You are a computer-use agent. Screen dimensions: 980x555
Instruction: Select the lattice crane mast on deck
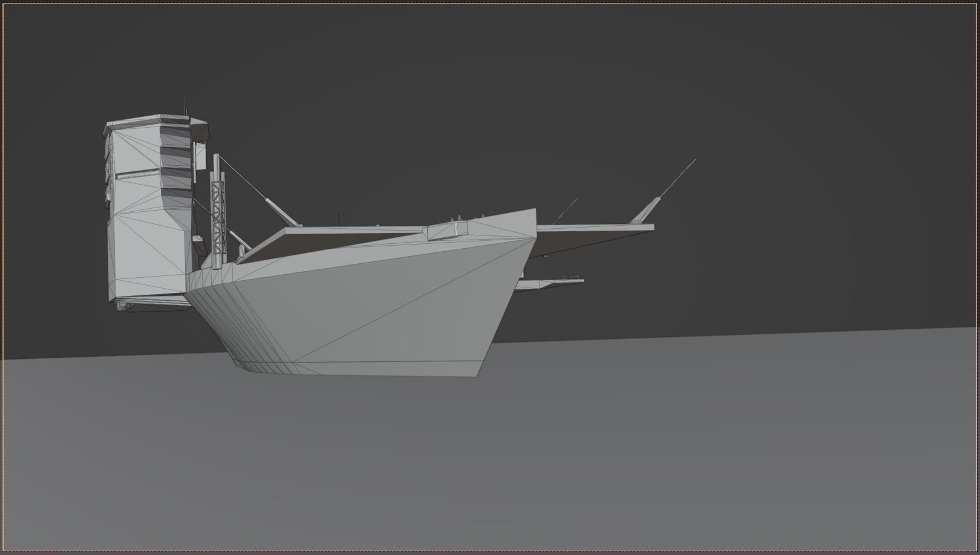pos(217,212)
